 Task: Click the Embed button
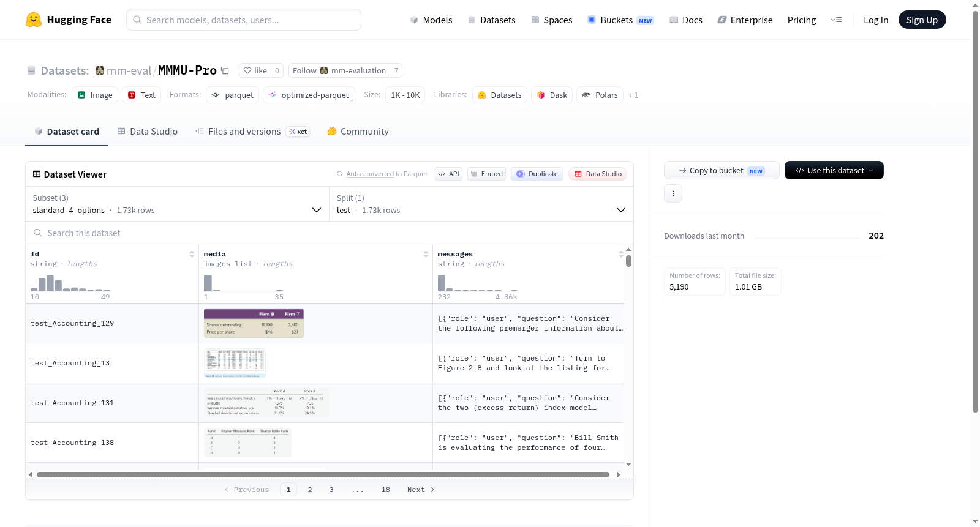486,174
